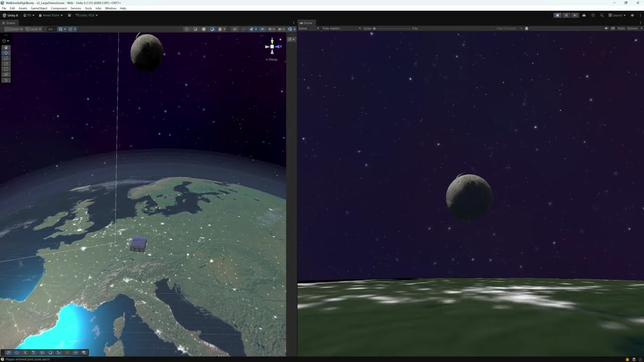The width and height of the screenshot is (644, 362).
Task: Open the Unity 6 dropdown in toolbar
Action: pyautogui.click(x=10, y=15)
